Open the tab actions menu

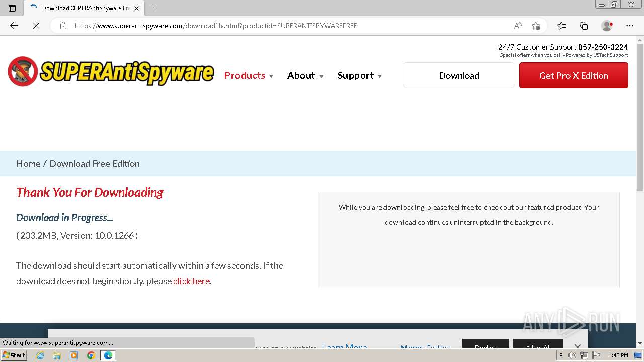pos(12,8)
